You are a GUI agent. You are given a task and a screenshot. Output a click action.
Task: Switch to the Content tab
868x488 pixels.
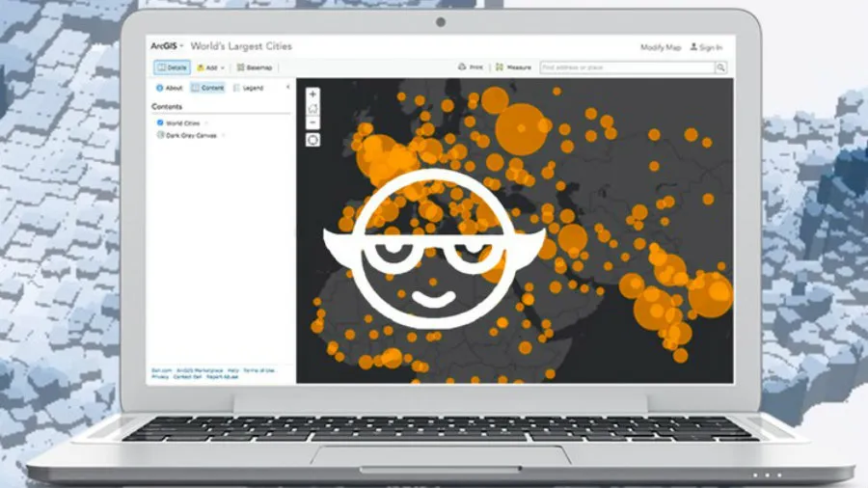tap(207, 88)
